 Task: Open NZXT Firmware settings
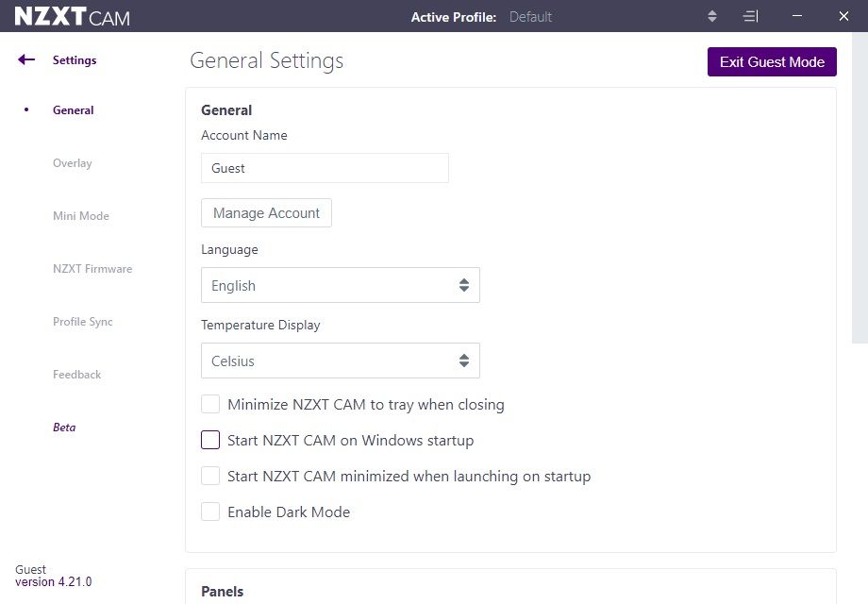(92, 269)
